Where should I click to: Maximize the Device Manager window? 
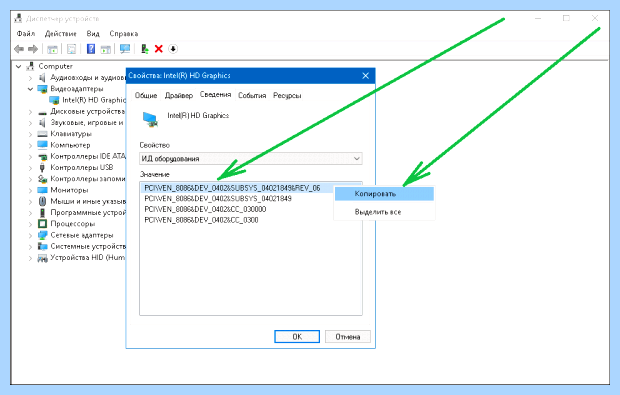[566, 18]
